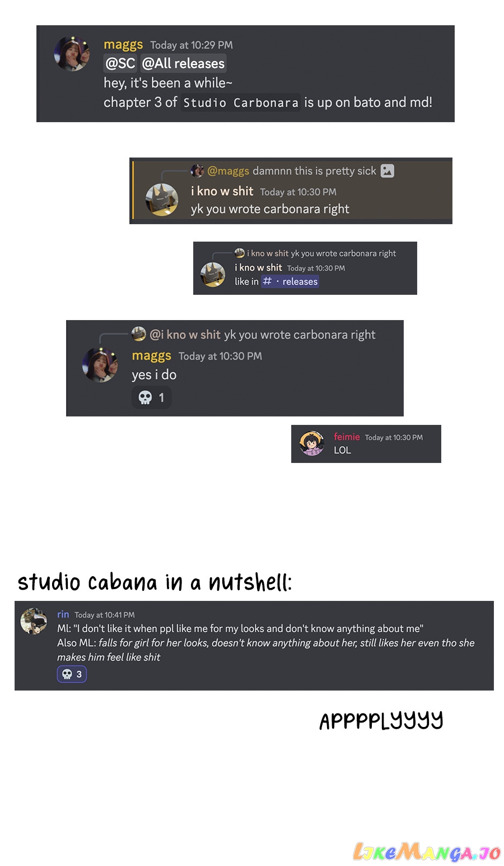Click maggs avatar in the first message
Image resolution: width=504 pixels, height=866 pixels.
(71, 54)
